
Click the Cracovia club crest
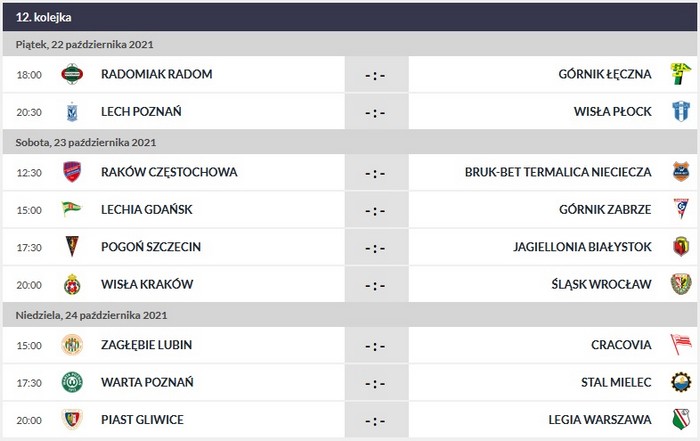(x=681, y=345)
